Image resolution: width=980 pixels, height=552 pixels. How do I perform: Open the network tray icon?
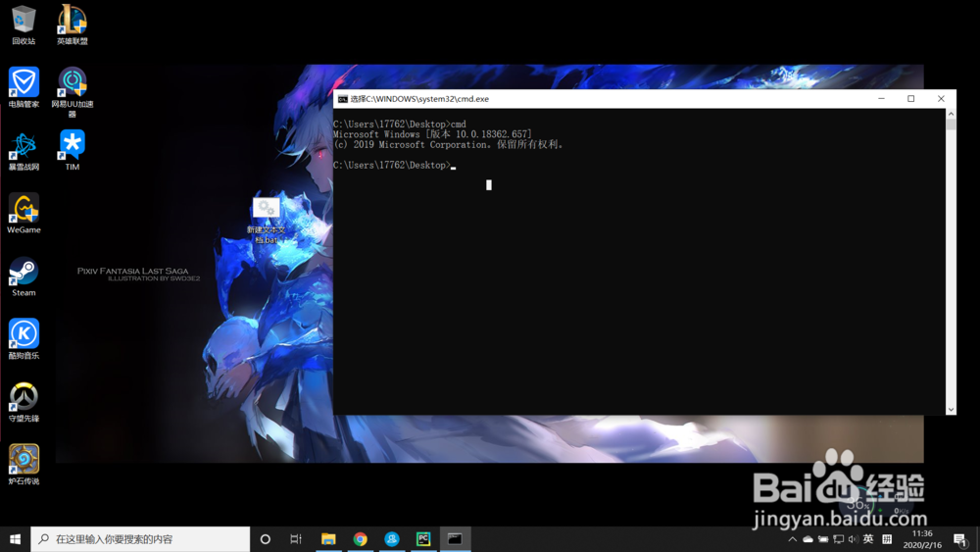pyautogui.click(x=838, y=539)
